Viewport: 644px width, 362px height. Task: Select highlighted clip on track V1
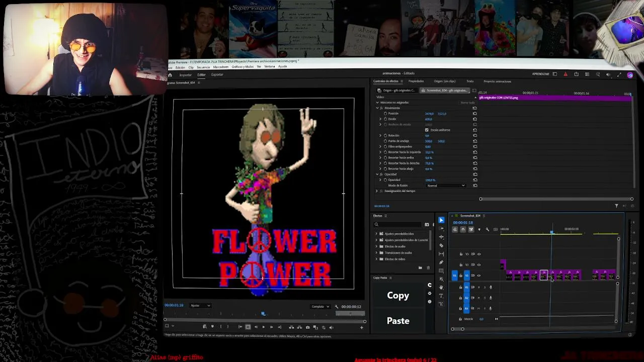point(543,275)
